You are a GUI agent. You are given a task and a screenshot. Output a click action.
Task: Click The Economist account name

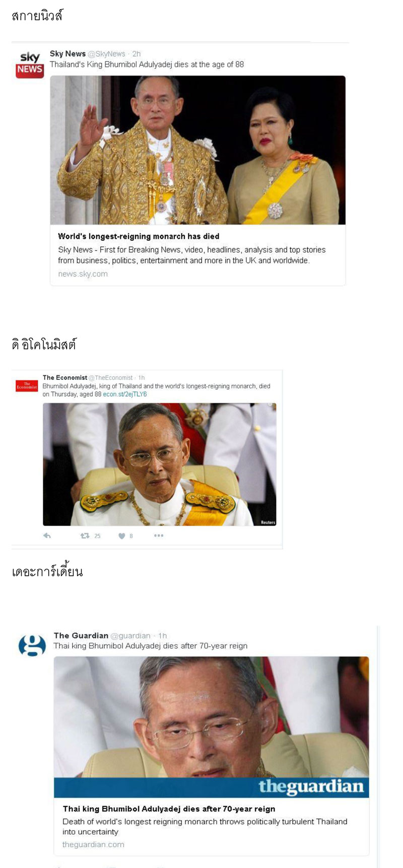[x=65, y=377]
